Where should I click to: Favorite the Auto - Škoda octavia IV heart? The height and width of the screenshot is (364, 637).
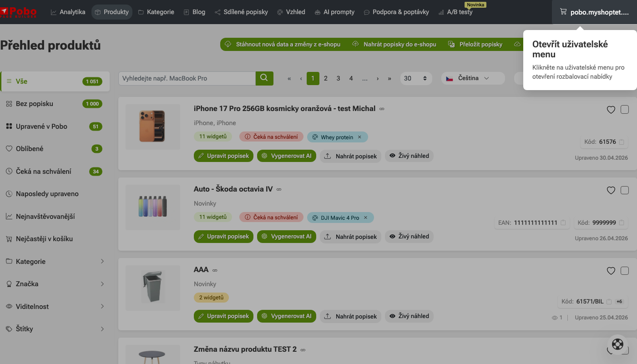point(611,190)
